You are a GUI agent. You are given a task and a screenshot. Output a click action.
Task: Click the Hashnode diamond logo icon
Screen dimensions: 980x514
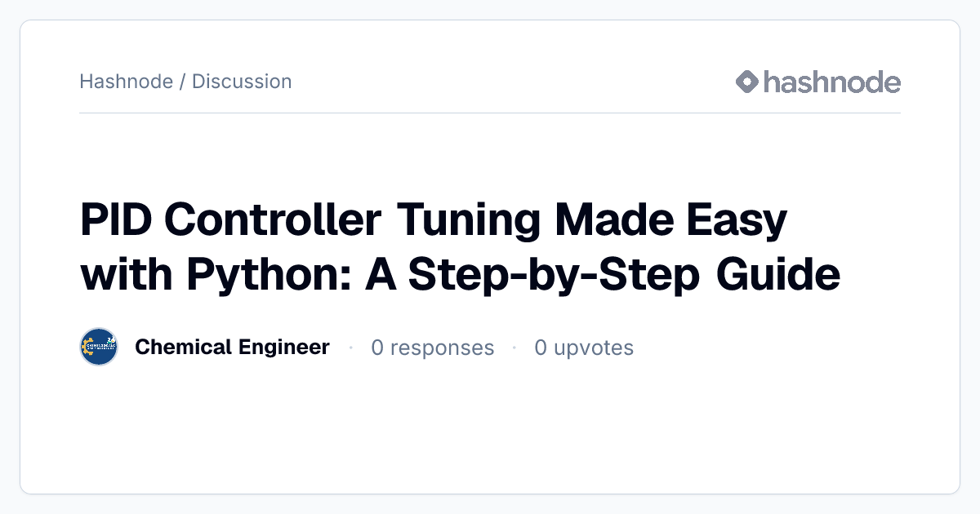pyautogui.click(x=747, y=82)
